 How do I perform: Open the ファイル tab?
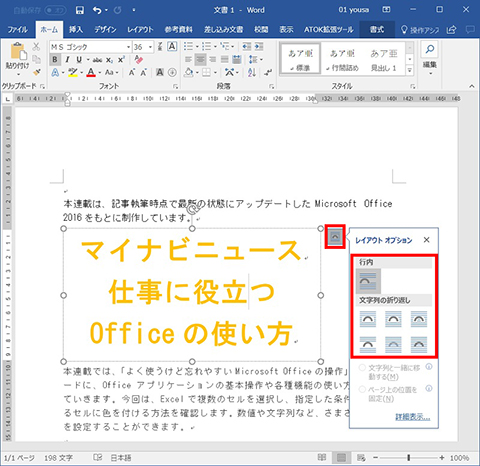18,30
